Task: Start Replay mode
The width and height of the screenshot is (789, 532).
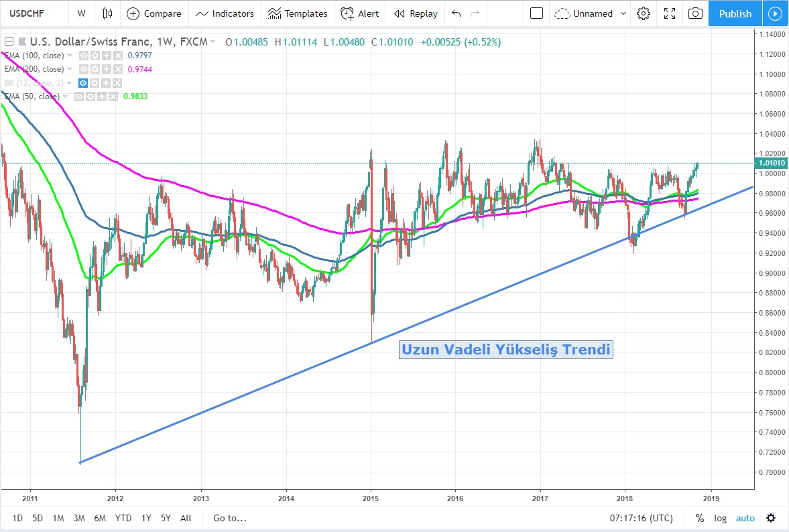Action: pyautogui.click(x=416, y=13)
